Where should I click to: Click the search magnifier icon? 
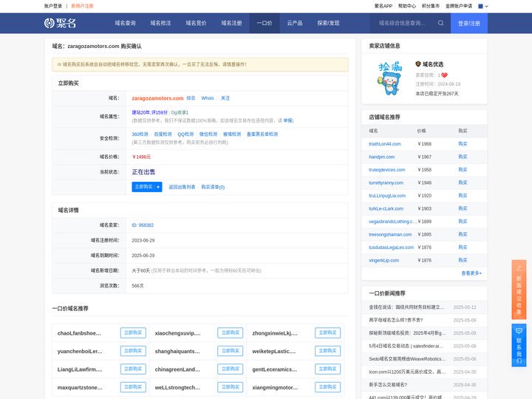(440, 23)
